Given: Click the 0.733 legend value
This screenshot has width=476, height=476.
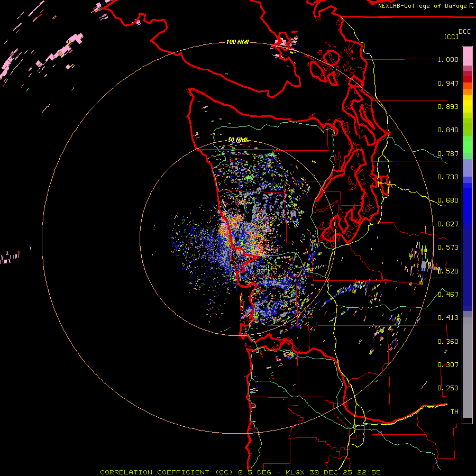Looking at the screenshot, I should 448,177.
